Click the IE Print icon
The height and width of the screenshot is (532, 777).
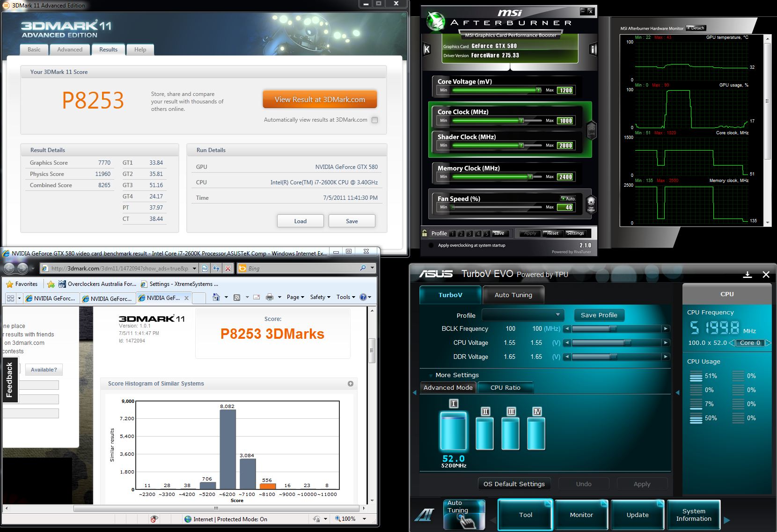point(270,297)
